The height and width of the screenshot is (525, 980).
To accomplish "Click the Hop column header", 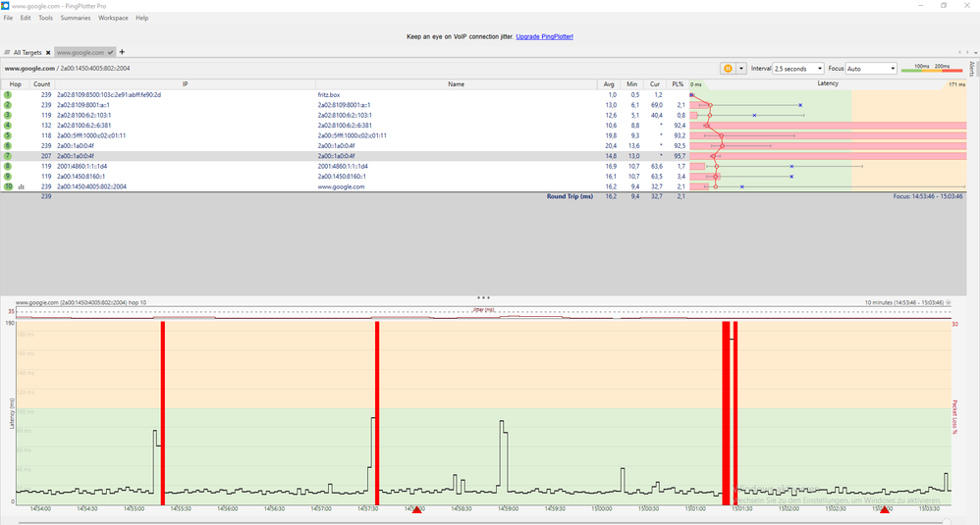I will (x=15, y=84).
